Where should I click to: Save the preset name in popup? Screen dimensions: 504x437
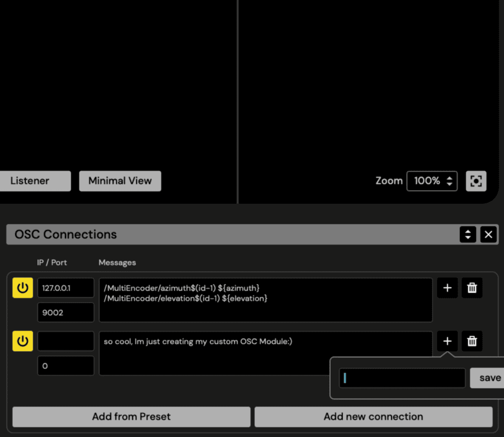487,378
